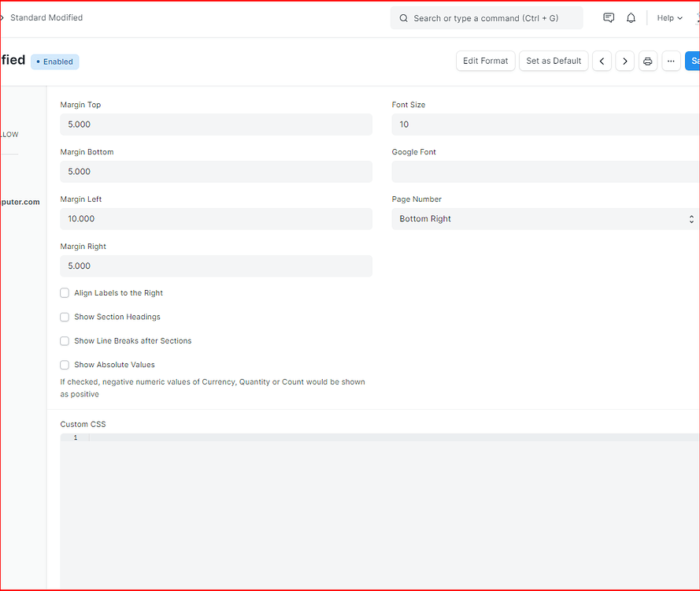This screenshot has width=700, height=591.
Task: Go to previous document arrow
Action: tap(602, 61)
